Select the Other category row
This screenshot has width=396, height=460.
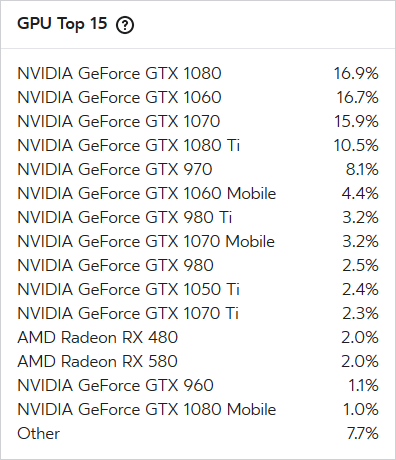point(198,433)
